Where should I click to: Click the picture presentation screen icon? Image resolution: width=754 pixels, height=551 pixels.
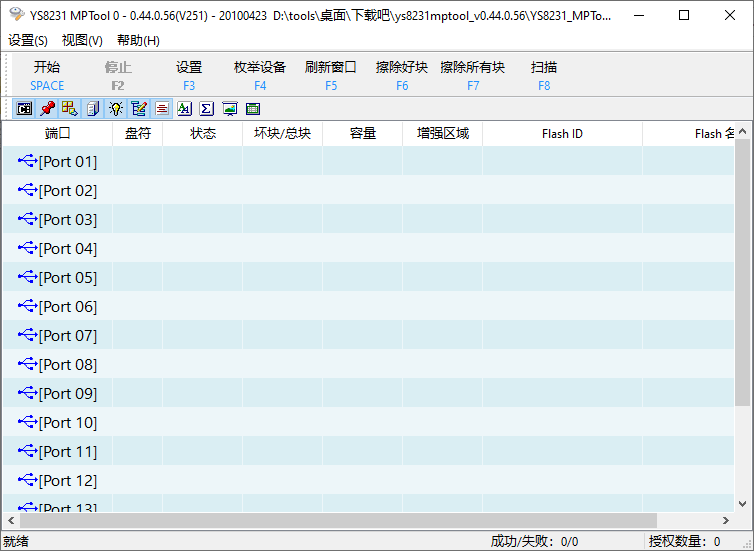(x=230, y=109)
